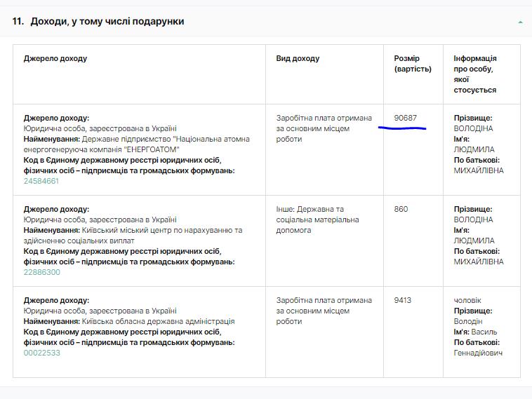532x399 pixels.
Task: Open registry code link 22886300
Action: pos(42,272)
